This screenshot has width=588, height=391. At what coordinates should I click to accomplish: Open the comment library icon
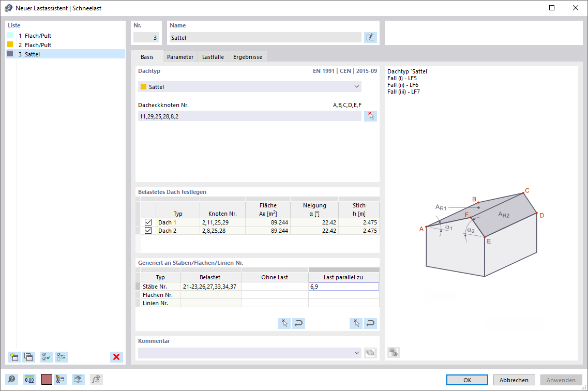click(x=370, y=353)
